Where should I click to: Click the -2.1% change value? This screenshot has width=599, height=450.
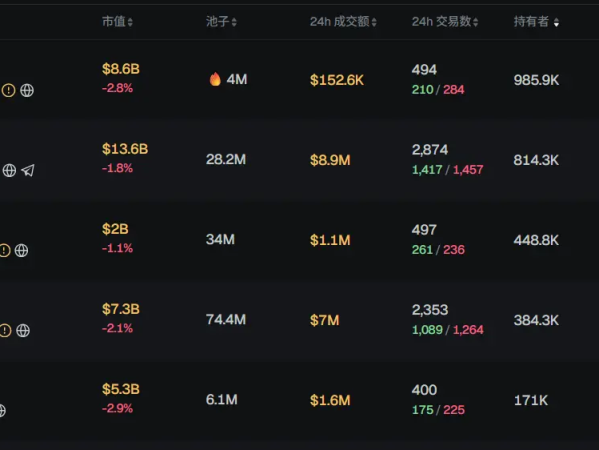(x=117, y=328)
